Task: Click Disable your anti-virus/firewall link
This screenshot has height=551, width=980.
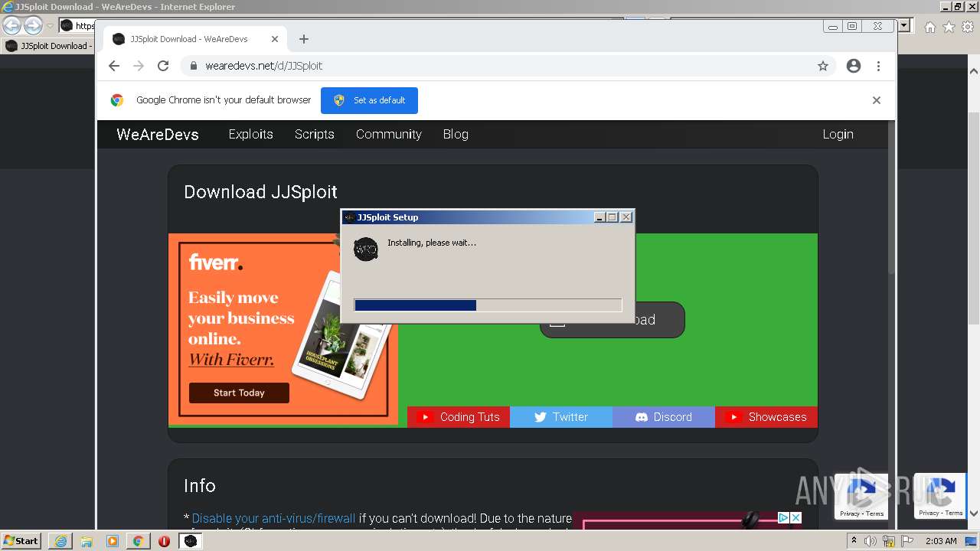Action: click(273, 518)
